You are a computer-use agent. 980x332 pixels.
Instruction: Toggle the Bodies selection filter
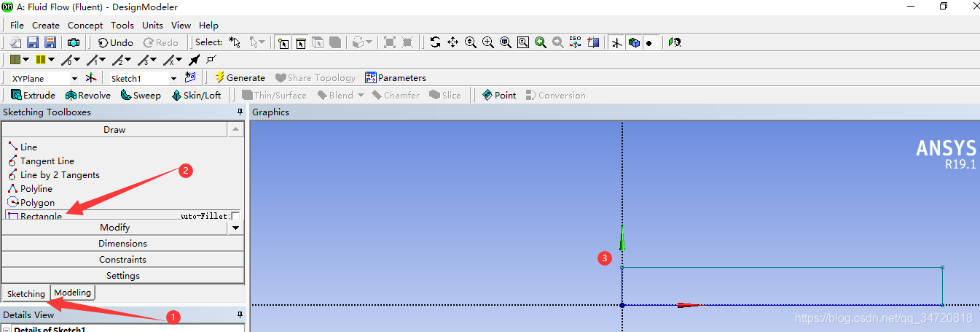pyautogui.click(x=334, y=42)
